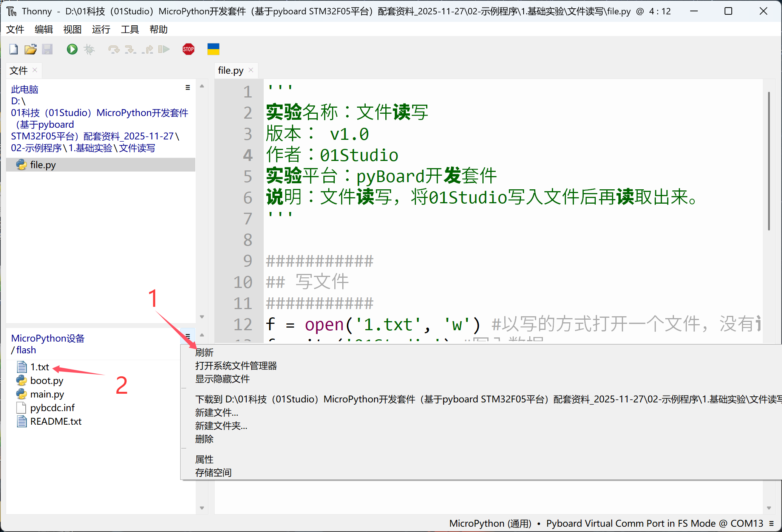Run current script with green play button
The width and height of the screenshot is (782, 532).
point(72,49)
